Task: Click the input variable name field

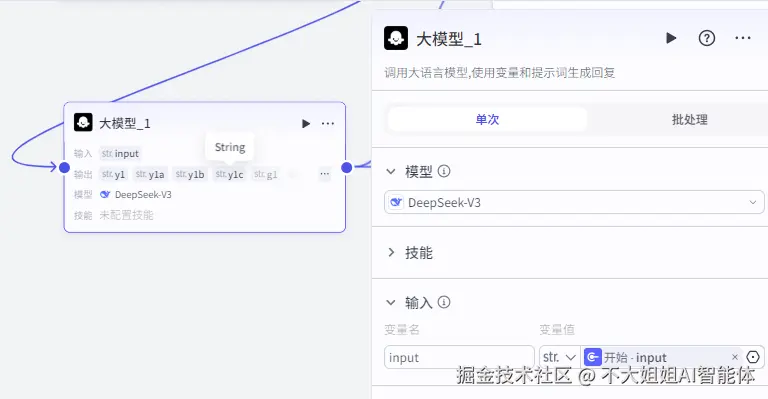Action: click(x=459, y=357)
